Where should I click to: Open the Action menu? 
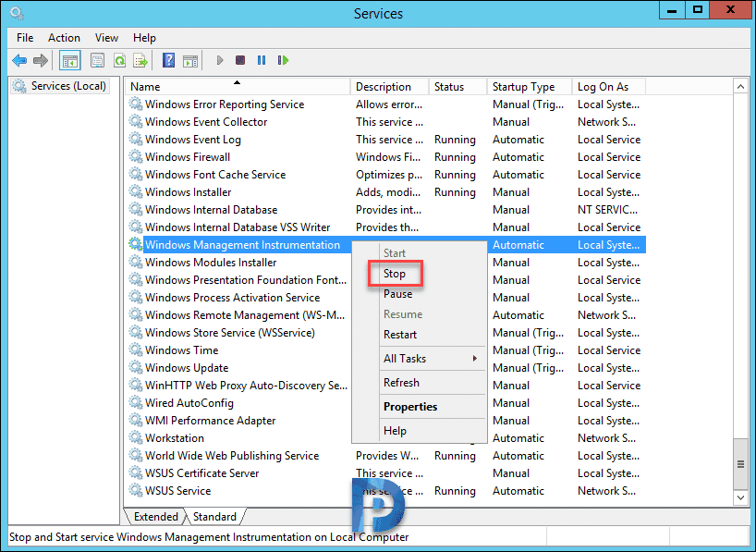coord(64,38)
